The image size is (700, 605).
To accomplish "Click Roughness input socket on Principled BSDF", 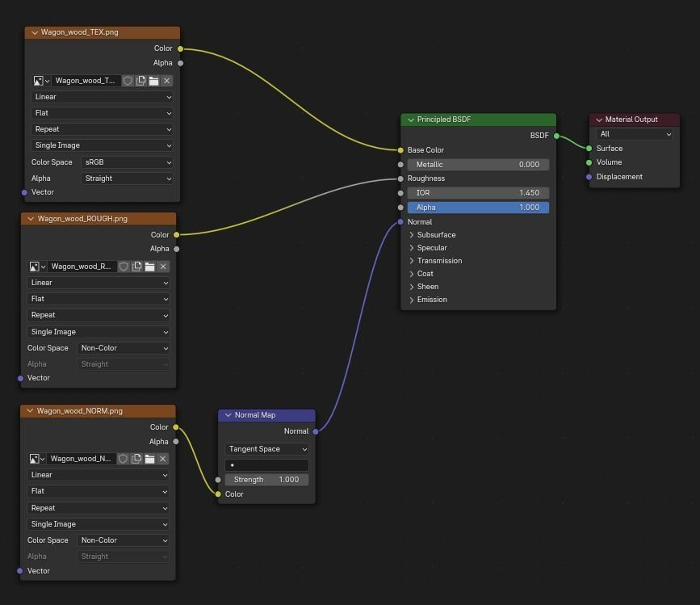I will tap(400, 179).
